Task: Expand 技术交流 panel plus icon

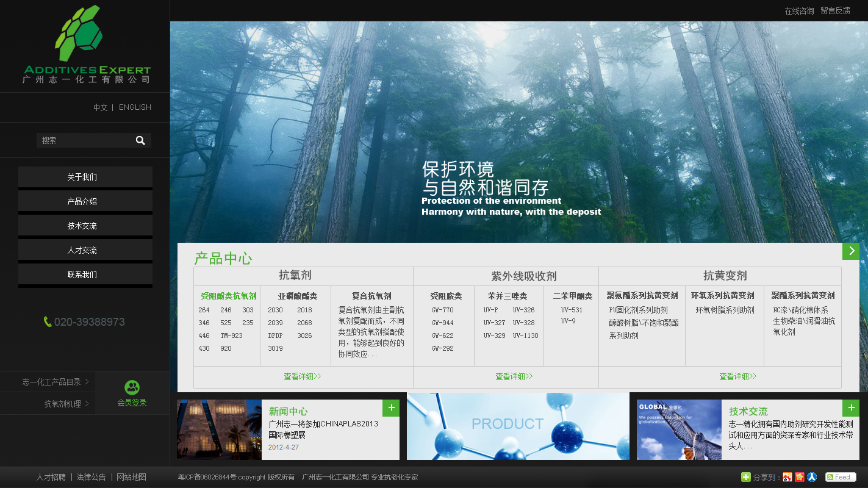Action: (851, 408)
